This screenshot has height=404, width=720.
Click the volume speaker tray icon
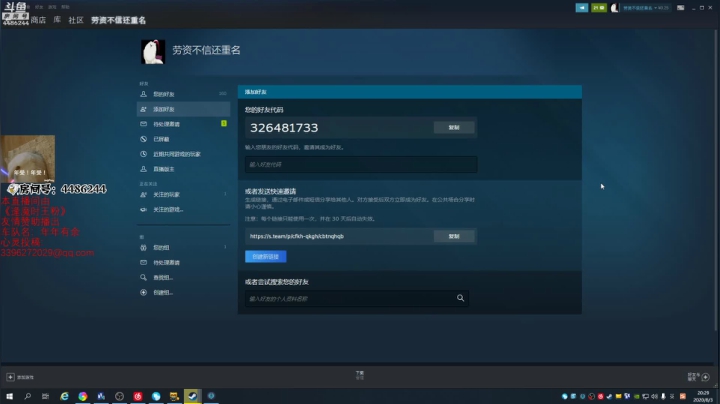(654, 396)
